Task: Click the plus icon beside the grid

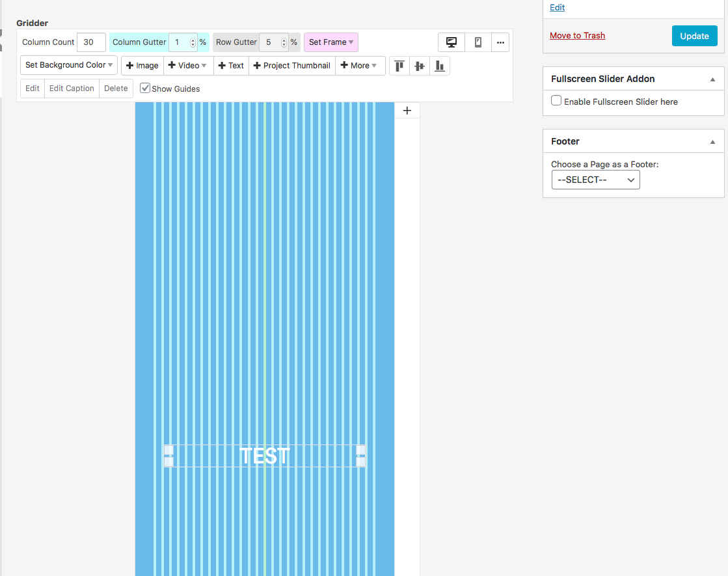Action: pos(407,111)
